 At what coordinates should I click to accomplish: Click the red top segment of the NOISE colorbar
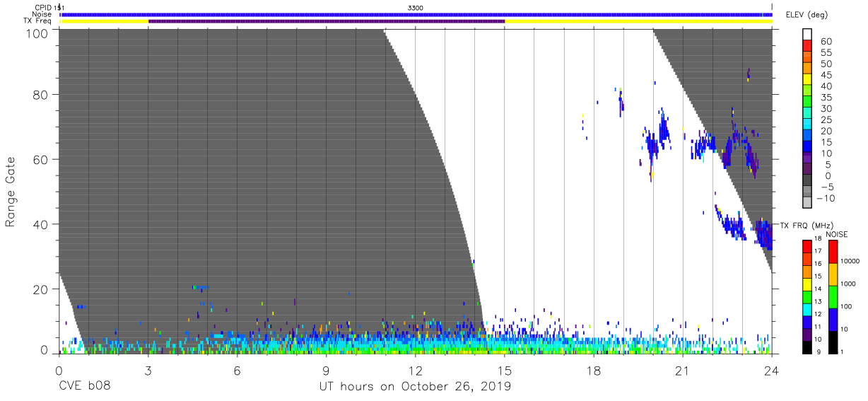coord(832,252)
